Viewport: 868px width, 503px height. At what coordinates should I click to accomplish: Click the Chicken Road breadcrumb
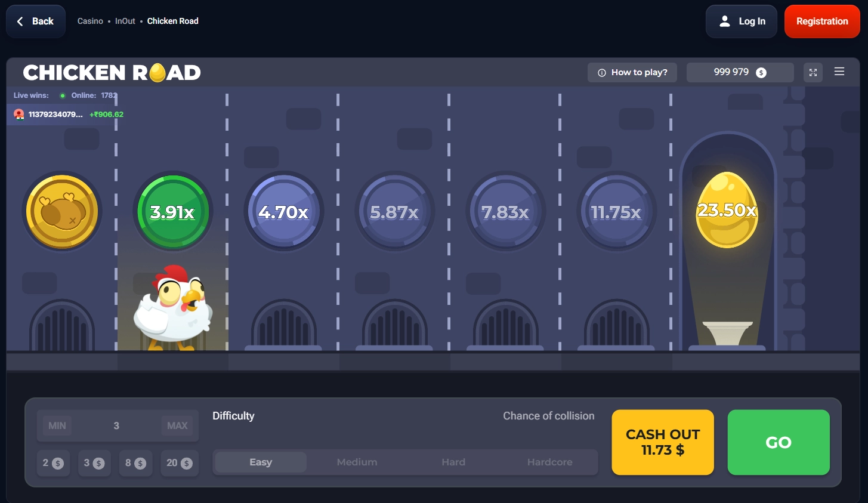(x=173, y=21)
